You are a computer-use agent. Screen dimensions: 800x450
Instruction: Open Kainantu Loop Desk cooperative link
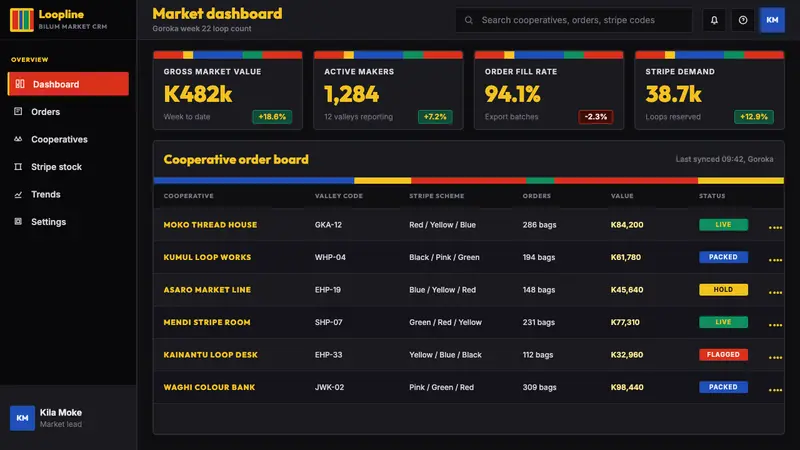coord(210,355)
